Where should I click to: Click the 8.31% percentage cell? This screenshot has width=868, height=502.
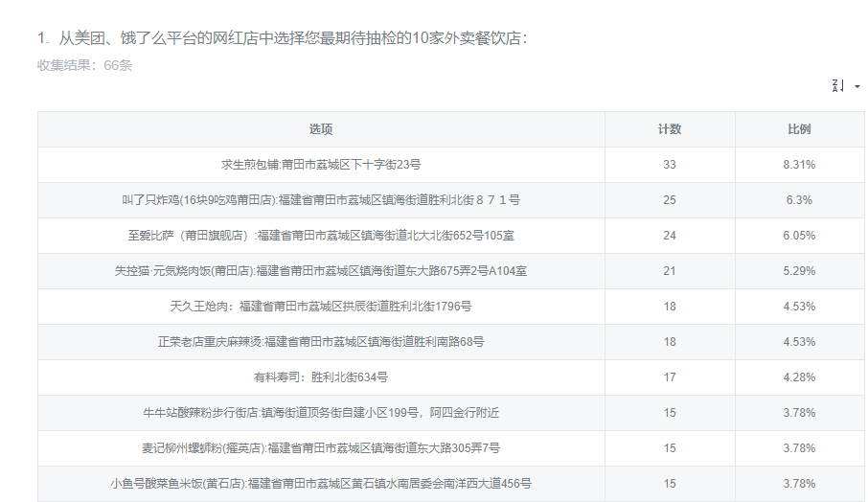click(x=799, y=165)
